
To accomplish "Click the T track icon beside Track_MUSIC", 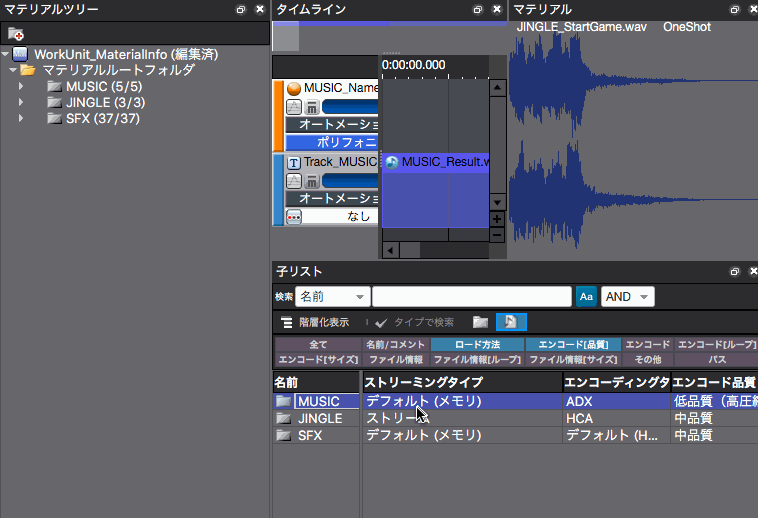I will point(294,162).
